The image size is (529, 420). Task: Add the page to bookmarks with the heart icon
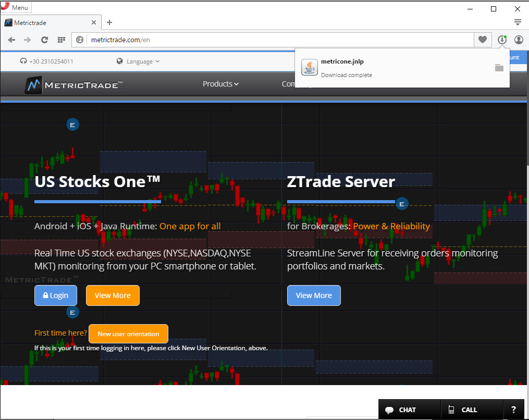(x=483, y=40)
